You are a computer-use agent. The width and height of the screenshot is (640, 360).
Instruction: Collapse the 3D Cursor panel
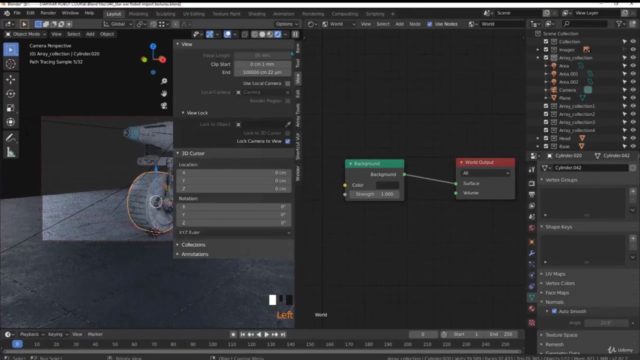193,153
